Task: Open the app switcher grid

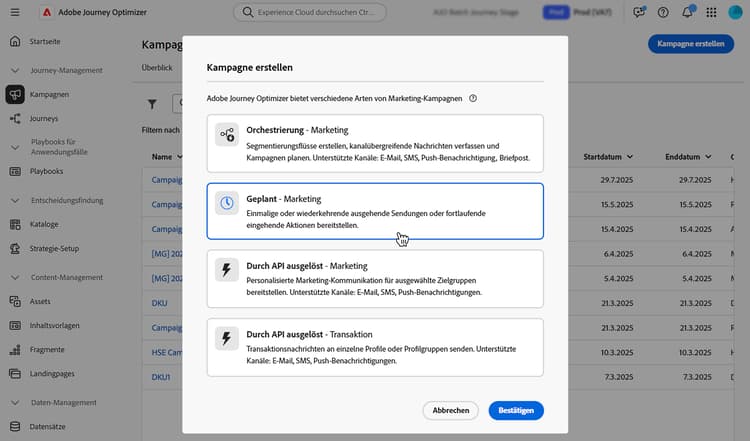Action: coord(710,13)
